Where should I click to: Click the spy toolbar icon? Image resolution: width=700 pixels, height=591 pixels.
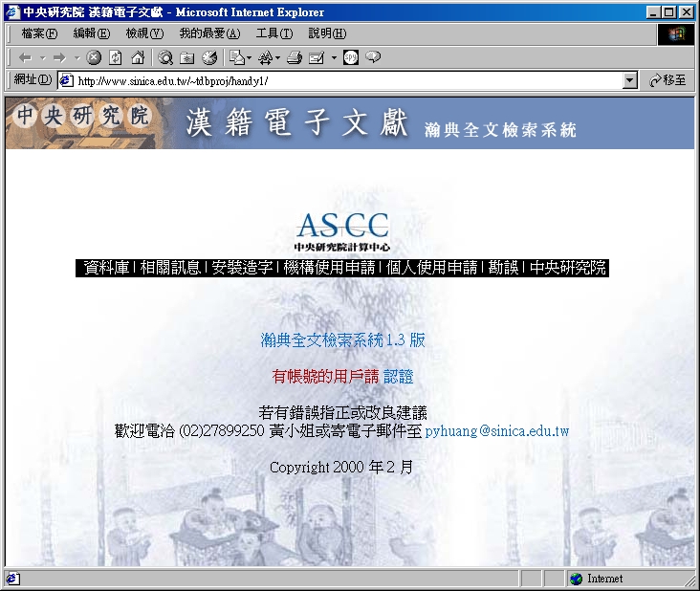point(351,57)
